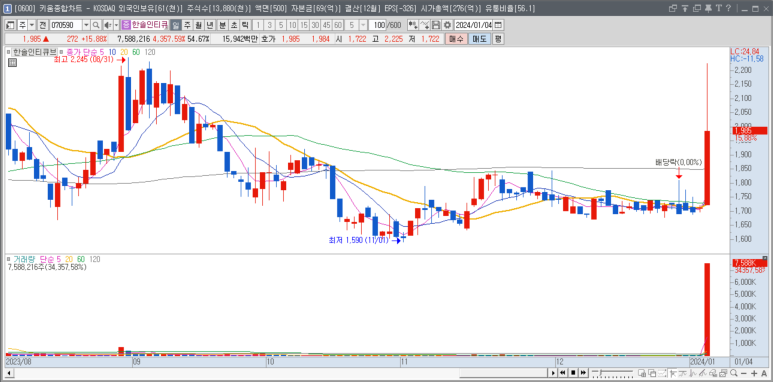Click the linked windows icon in title bar
This screenshot has width=773, height=382.
673,8
